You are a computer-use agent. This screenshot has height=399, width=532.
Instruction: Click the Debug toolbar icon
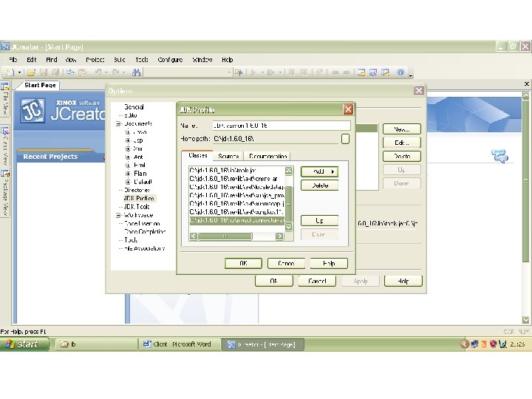(x=270, y=72)
